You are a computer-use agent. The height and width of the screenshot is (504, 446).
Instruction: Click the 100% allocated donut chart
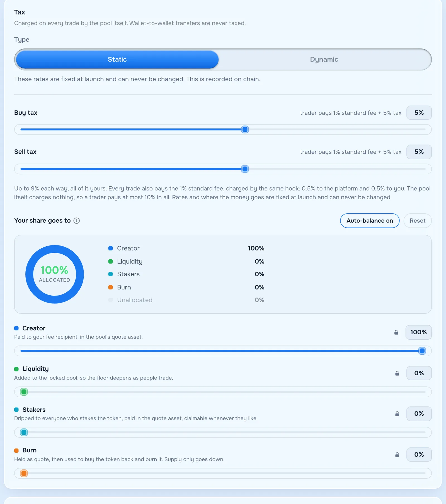click(x=55, y=274)
